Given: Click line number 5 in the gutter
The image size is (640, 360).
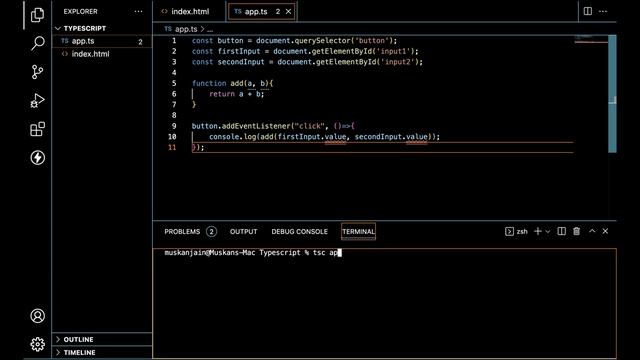Looking at the screenshot, I should point(174,83).
